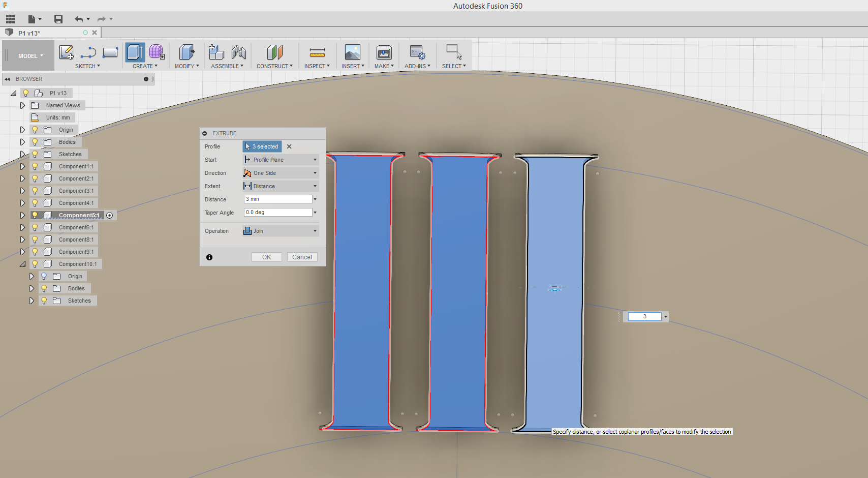The image size is (868, 478).
Task: Click the BROWSER panel options dot
Action: click(x=146, y=79)
